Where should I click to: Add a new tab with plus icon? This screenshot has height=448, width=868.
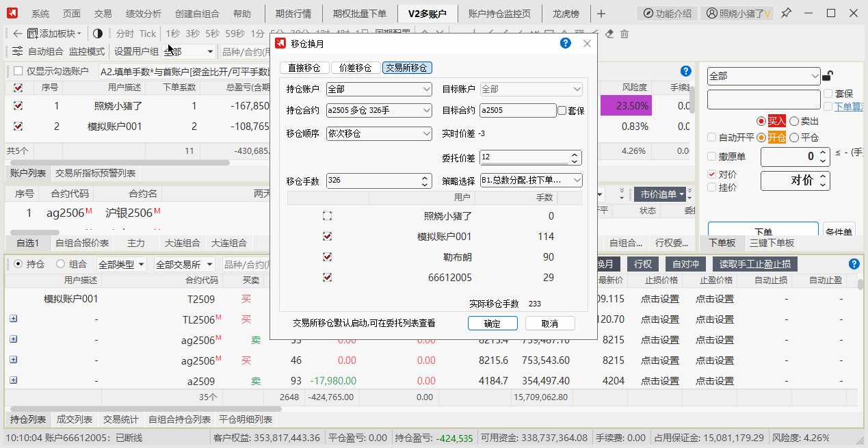[601, 13]
